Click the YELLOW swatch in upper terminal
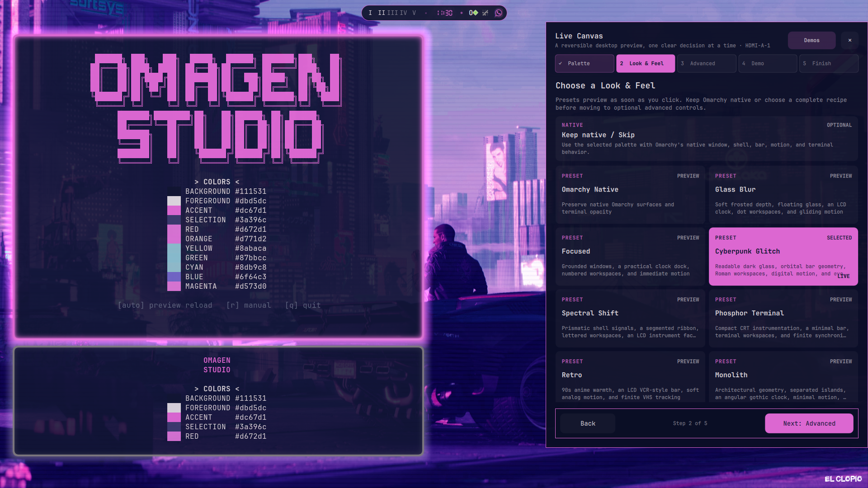 pyautogui.click(x=174, y=249)
